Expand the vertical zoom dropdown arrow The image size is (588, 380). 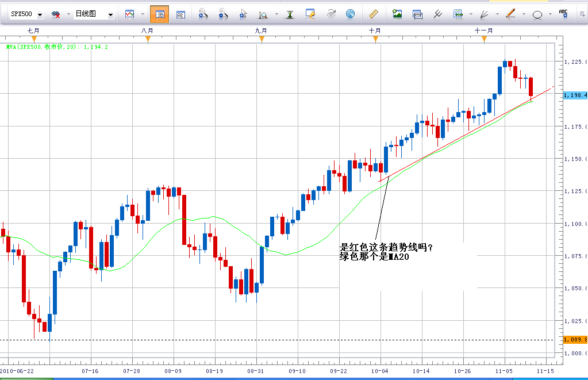276,14
